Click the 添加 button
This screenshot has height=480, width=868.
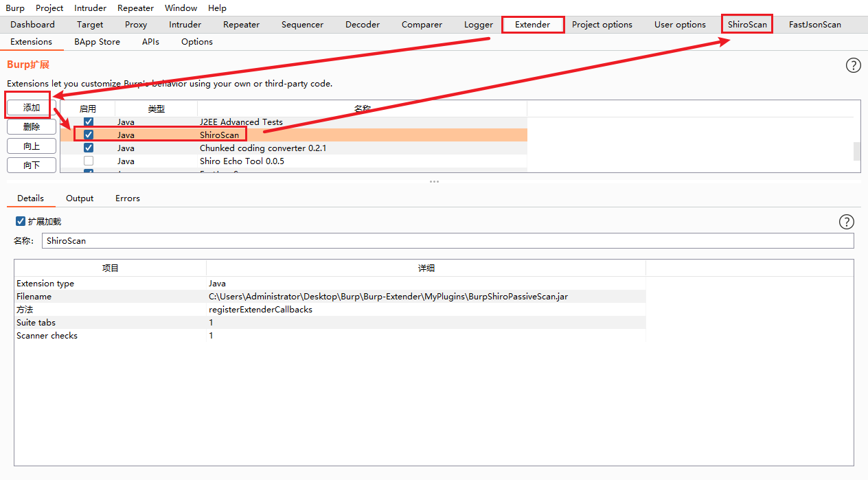click(32, 108)
